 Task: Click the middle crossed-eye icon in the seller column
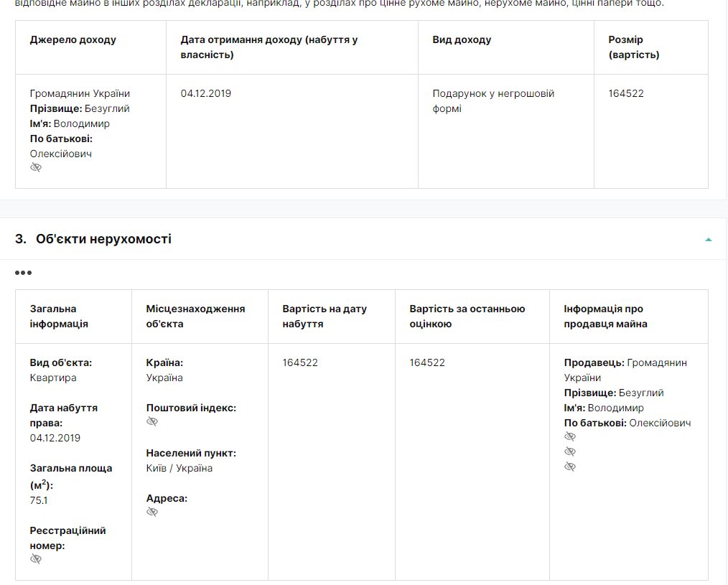tap(570, 451)
